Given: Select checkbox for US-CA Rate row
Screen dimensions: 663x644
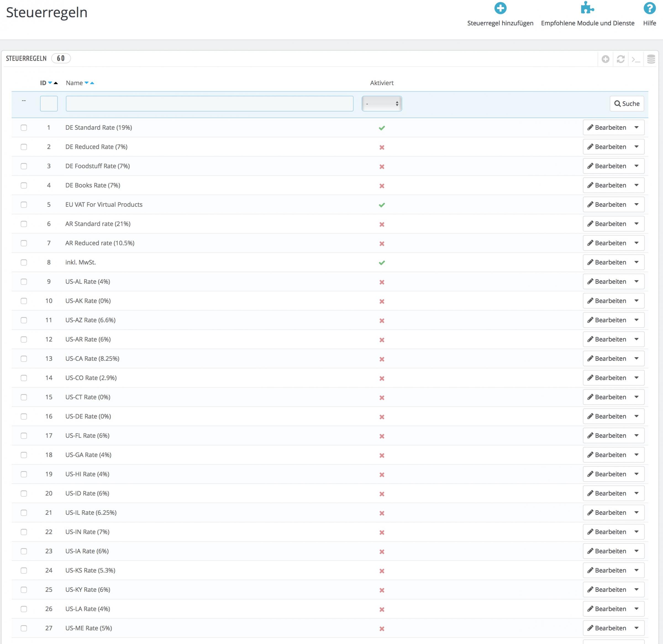Looking at the screenshot, I should coord(24,359).
